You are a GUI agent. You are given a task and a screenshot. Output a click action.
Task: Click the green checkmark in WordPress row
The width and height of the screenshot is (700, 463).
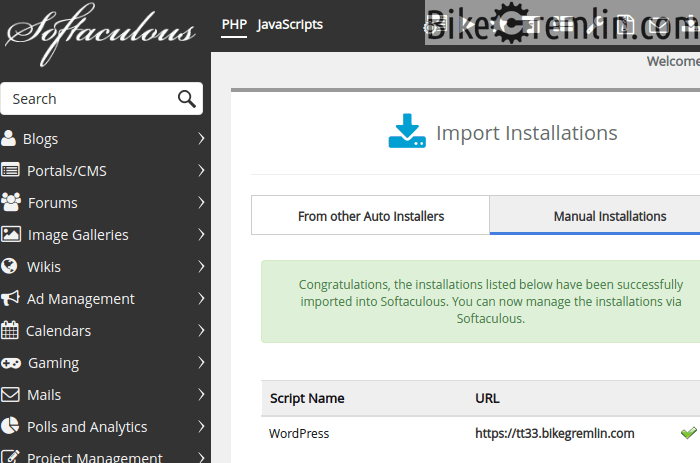[688, 432]
